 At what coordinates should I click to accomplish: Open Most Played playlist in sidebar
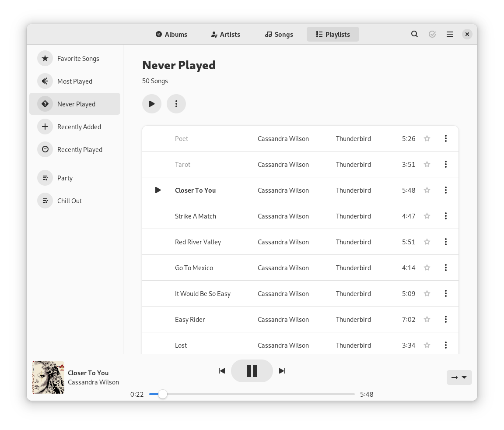pos(75,81)
